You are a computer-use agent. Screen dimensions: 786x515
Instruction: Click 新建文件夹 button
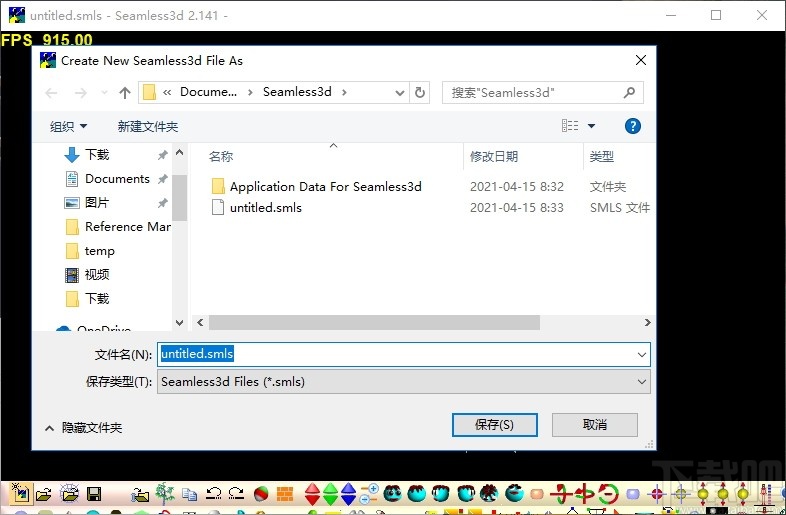pos(148,126)
